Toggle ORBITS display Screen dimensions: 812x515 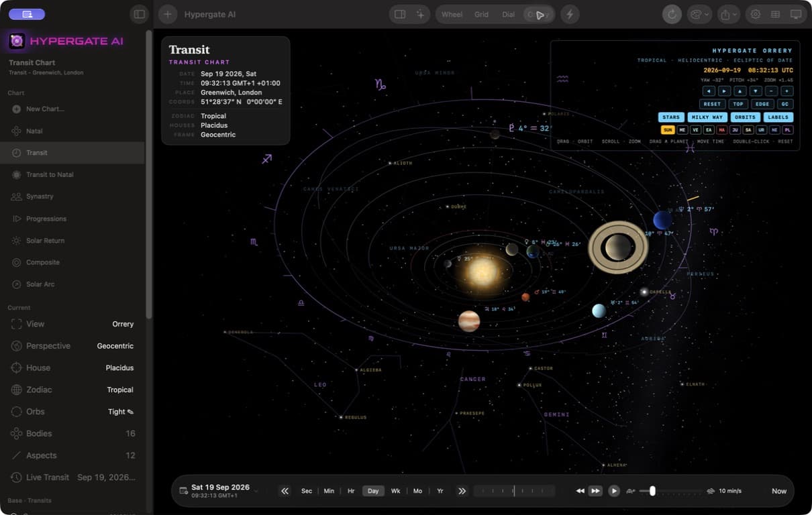pos(745,117)
